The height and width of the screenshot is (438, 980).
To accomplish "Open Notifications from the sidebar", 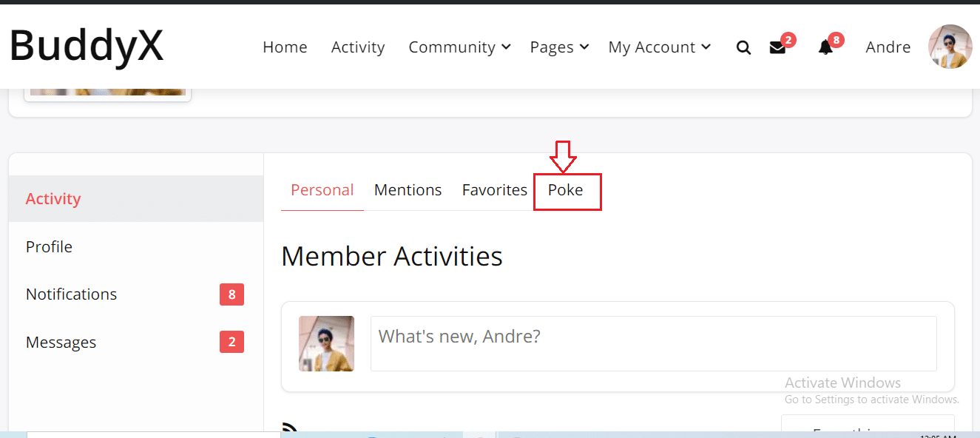I will (x=71, y=294).
